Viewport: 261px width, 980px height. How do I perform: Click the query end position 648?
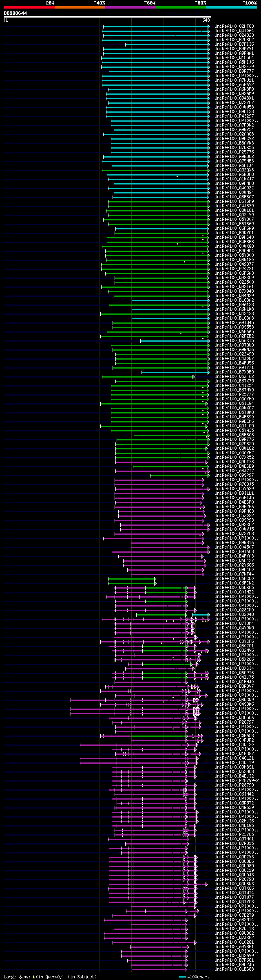pos(206,20)
